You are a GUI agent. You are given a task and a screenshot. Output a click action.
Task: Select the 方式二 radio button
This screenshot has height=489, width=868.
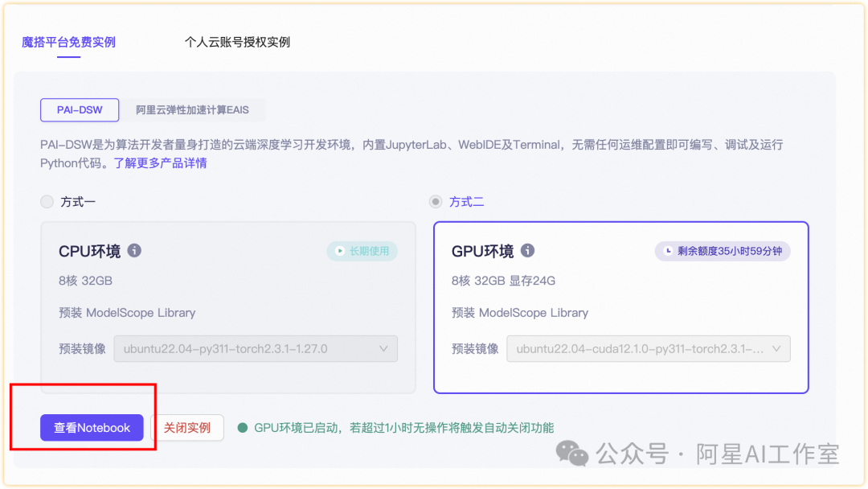436,202
